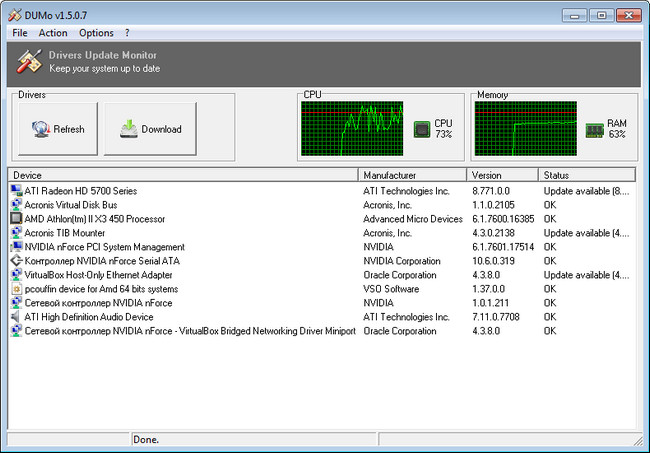Click the RAM memory module icon
Image resolution: width=650 pixels, height=453 pixels.
click(594, 128)
